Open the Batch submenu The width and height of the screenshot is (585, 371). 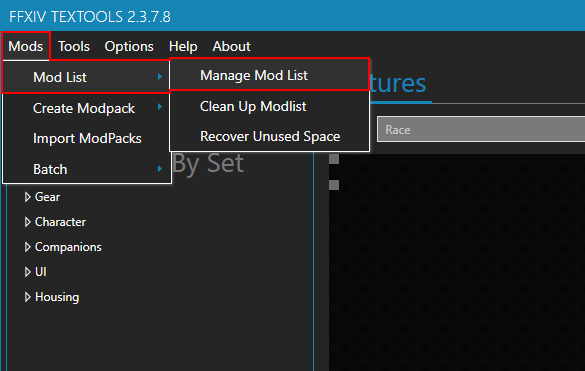pos(86,169)
